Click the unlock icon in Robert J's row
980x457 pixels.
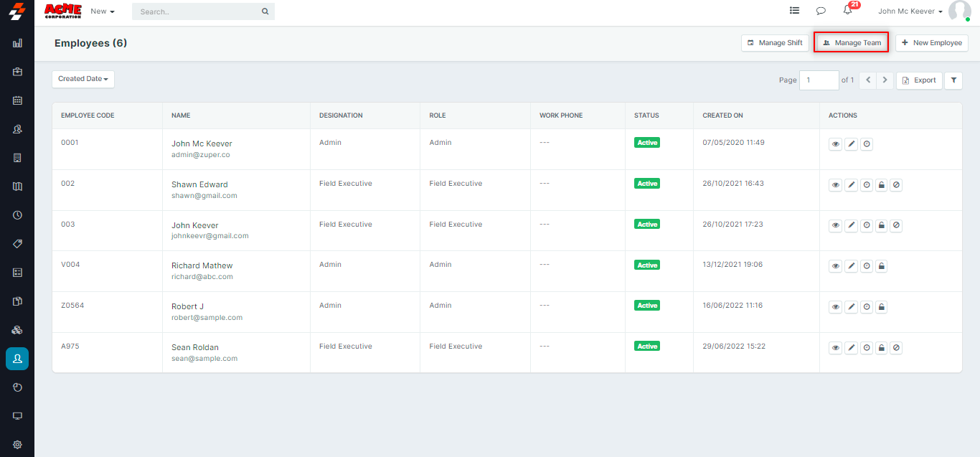pos(882,307)
